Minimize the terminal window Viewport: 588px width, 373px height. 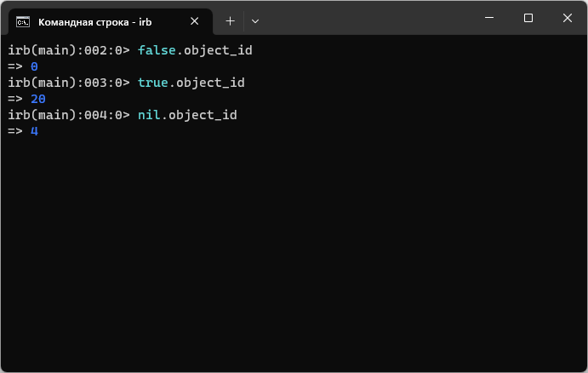[x=489, y=18]
